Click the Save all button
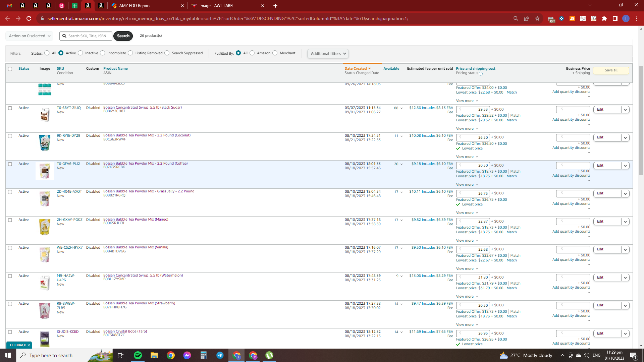 [611, 70]
